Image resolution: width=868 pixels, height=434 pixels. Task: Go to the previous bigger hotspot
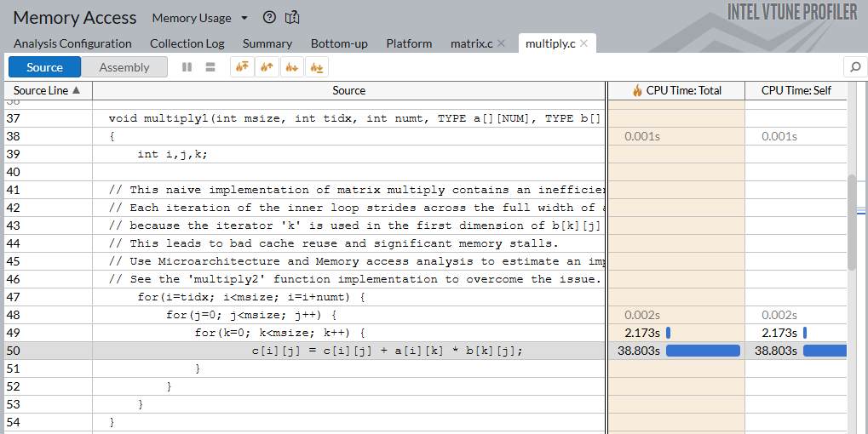(267, 67)
